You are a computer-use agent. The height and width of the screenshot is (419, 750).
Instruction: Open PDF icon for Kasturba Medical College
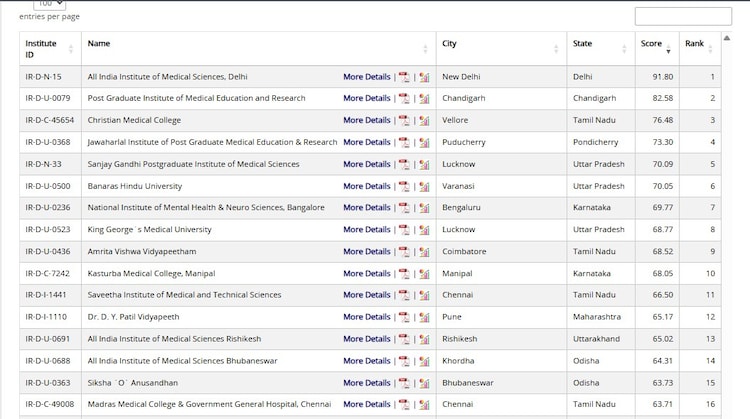pos(404,274)
